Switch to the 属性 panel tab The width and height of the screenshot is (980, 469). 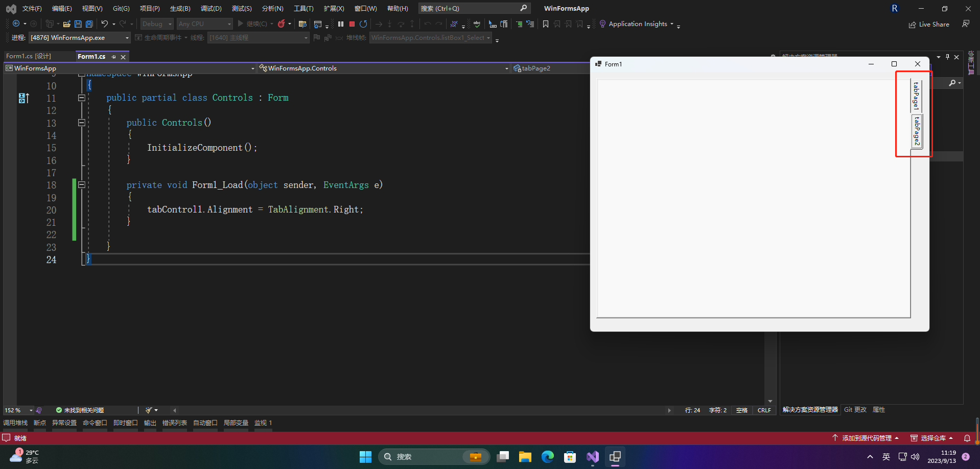[x=879, y=410]
